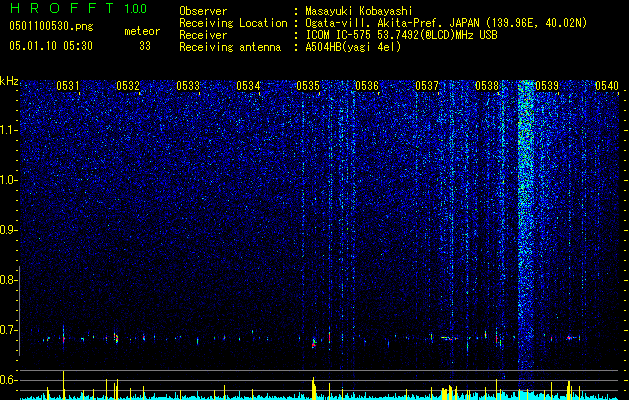The width and height of the screenshot is (629, 400).
Task: Click the 0538 time marker
Action: pos(487,85)
